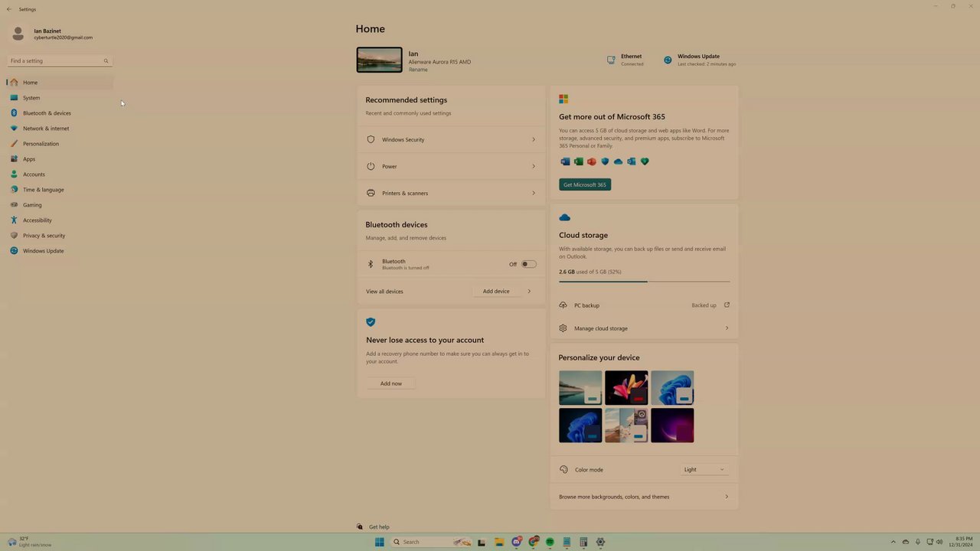
Task: Open Privacy & security in the sidebar
Action: tap(60, 236)
